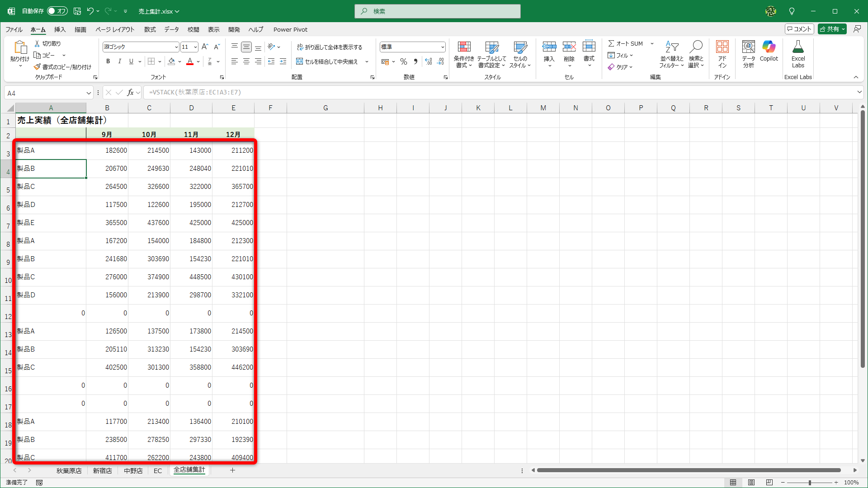The image size is (868, 488).
Task: Click the Excel Labs flask icon
Action: [798, 47]
